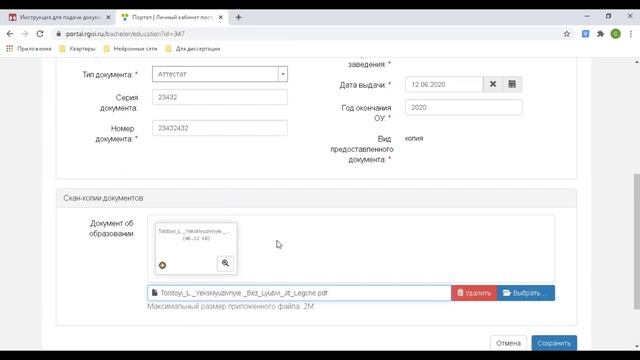
Task: Open the Квартиры bookmark folder
Action: click(77, 49)
